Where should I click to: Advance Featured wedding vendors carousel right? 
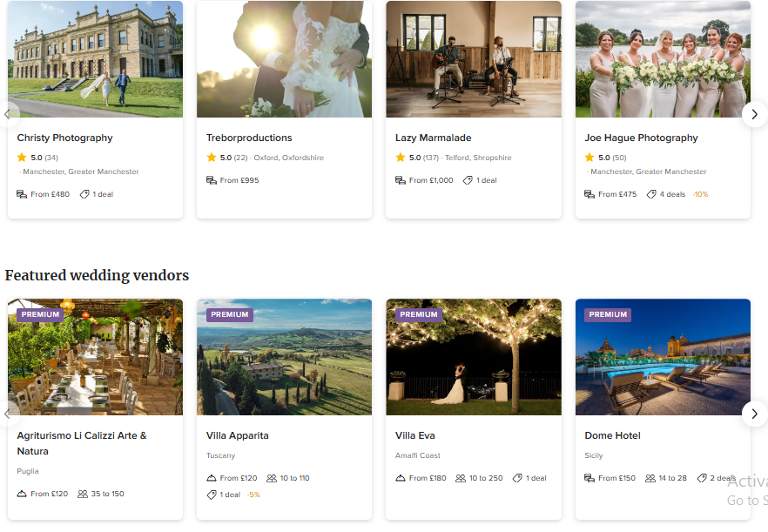[754, 414]
